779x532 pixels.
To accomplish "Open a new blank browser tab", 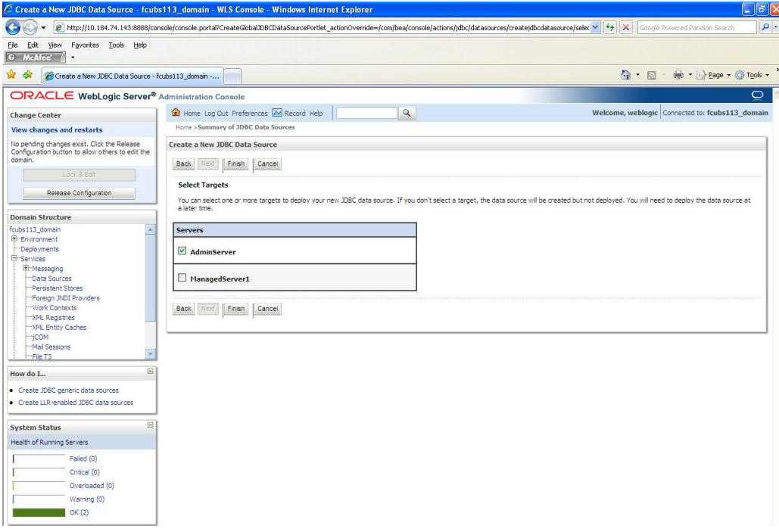I will 233,76.
